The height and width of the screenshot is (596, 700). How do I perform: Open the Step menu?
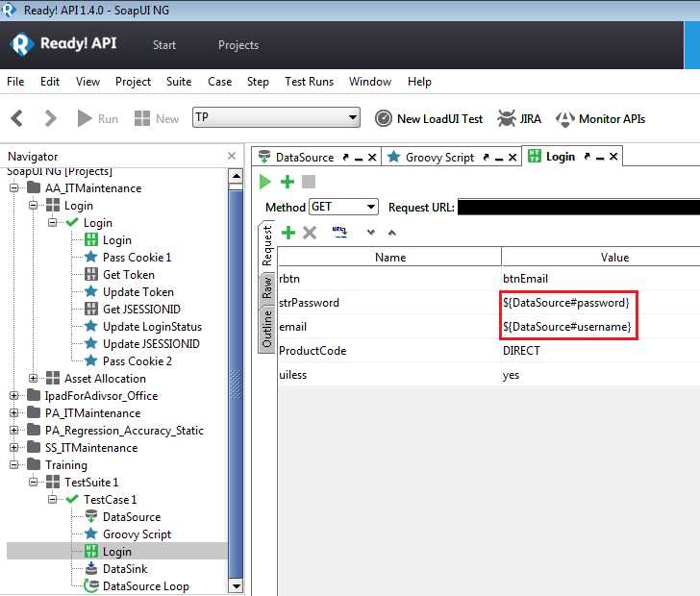tap(258, 82)
